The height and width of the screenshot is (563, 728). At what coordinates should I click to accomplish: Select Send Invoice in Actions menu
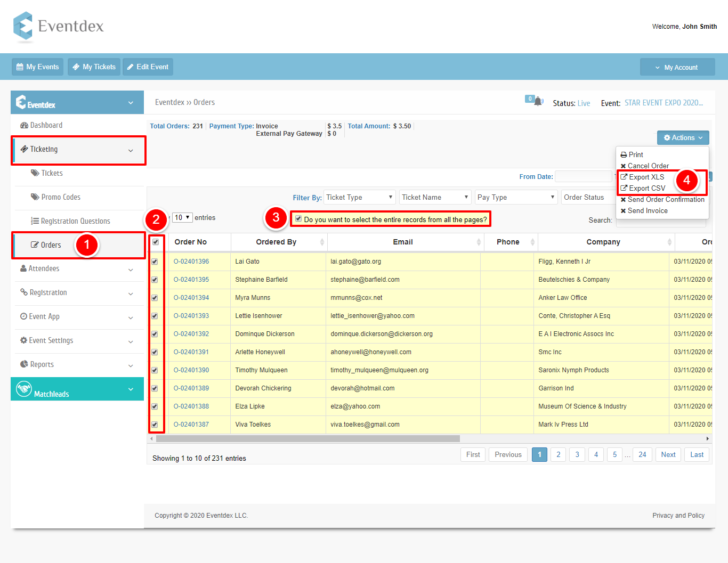click(647, 211)
